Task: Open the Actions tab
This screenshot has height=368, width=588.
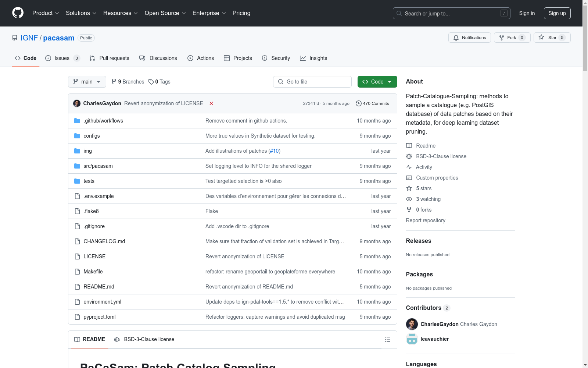Action: click(x=201, y=58)
